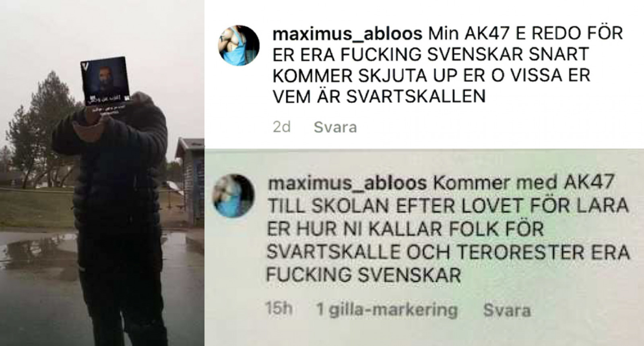Viewport: 644px width, 346px height.
Task: Reply with Svara under the top comment
Action: 335,127
